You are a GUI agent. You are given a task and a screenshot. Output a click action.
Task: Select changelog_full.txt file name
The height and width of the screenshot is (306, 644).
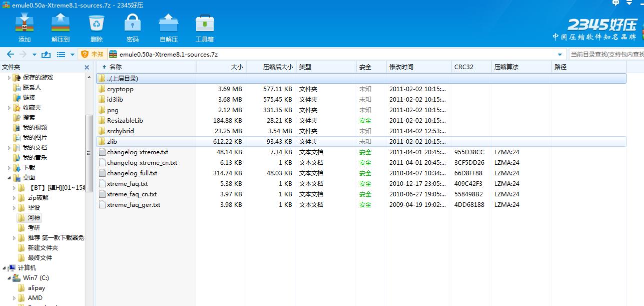[x=132, y=173]
